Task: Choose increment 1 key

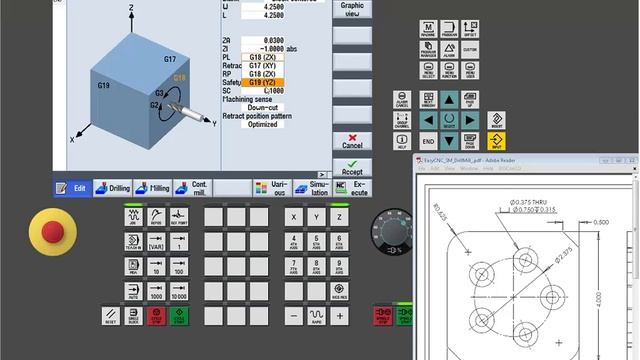Action: 179,242
